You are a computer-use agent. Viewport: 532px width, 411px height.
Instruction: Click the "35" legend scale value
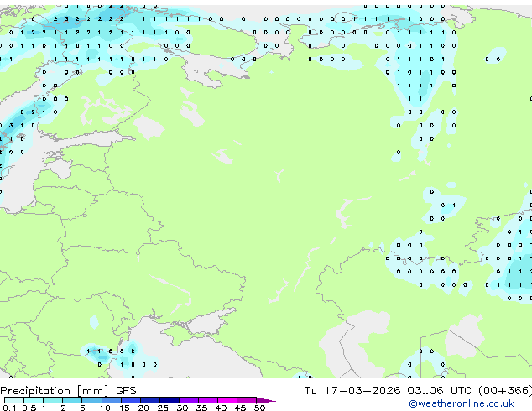click(202, 408)
